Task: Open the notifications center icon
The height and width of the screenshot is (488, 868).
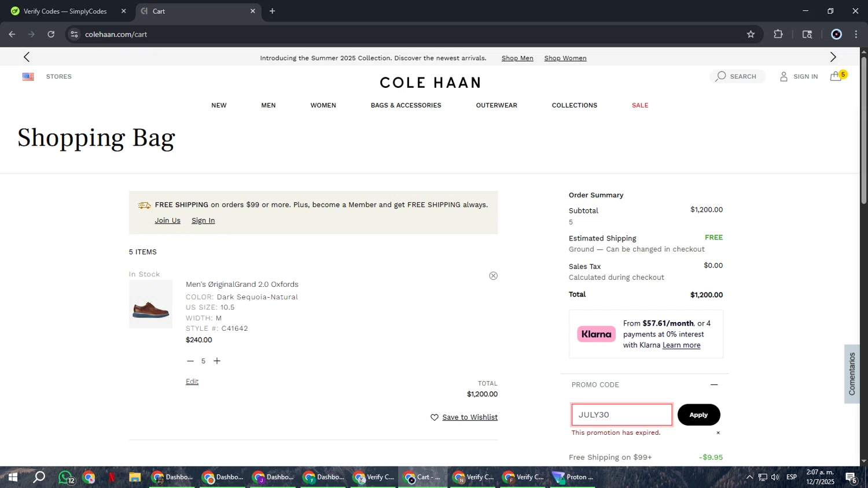Action: pyautogui.click(x=851, y=477)
